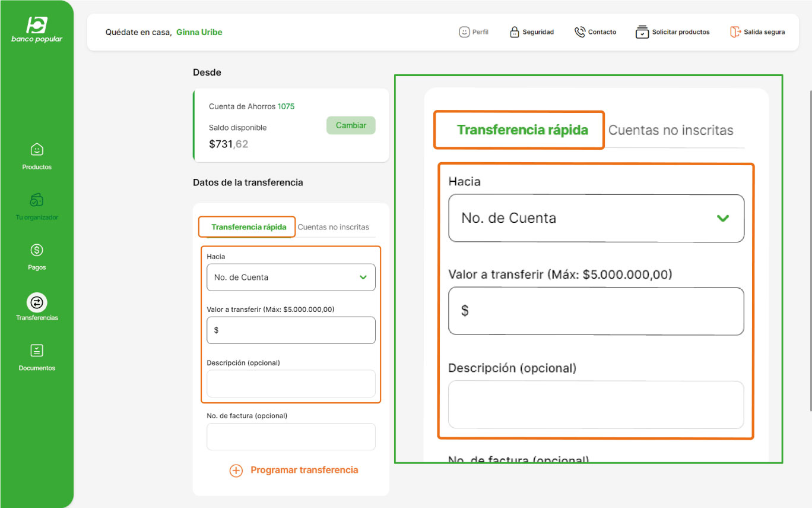This screenshot has height=508, width=812.
Task: Open the Contacto option
Action: [x=595, y=32]
